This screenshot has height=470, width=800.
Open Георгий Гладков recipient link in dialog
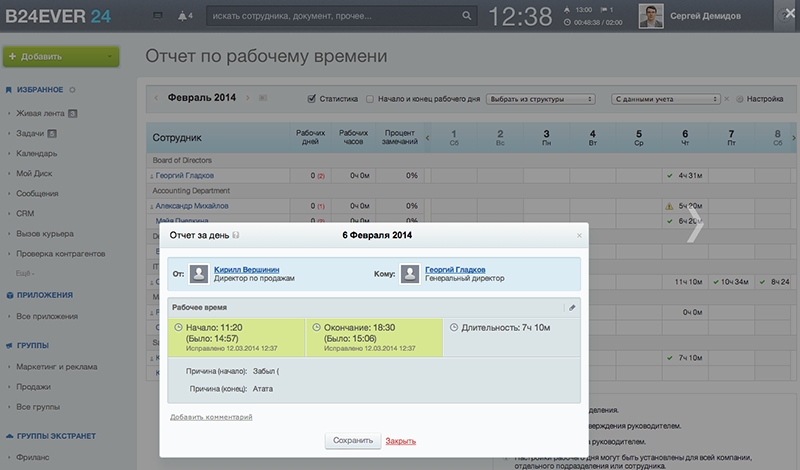pos(455,269)
